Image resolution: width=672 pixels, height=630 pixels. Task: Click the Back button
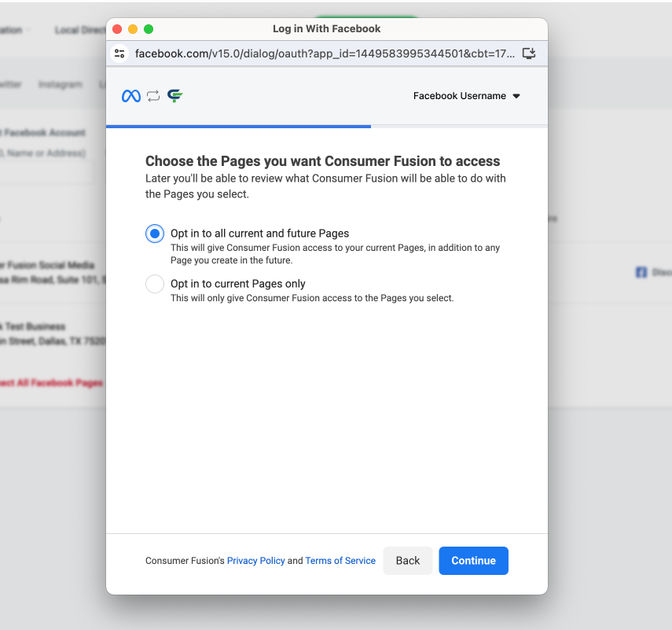tap(408, 561)
